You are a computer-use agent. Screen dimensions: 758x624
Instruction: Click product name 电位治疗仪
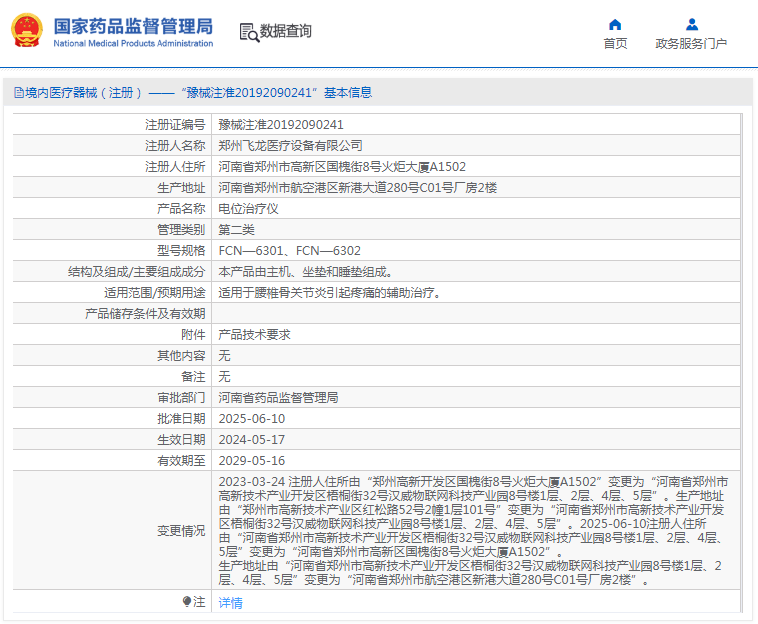(x=248, y=209)
